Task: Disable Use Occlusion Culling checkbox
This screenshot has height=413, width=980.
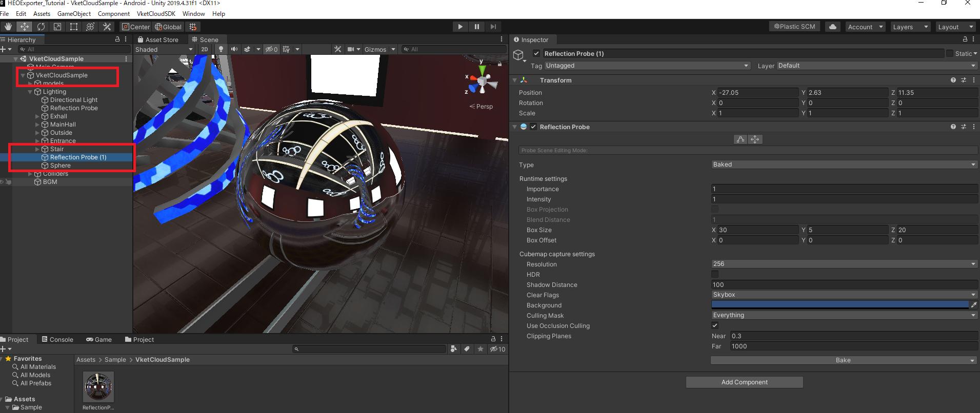Action: point(715,326)
